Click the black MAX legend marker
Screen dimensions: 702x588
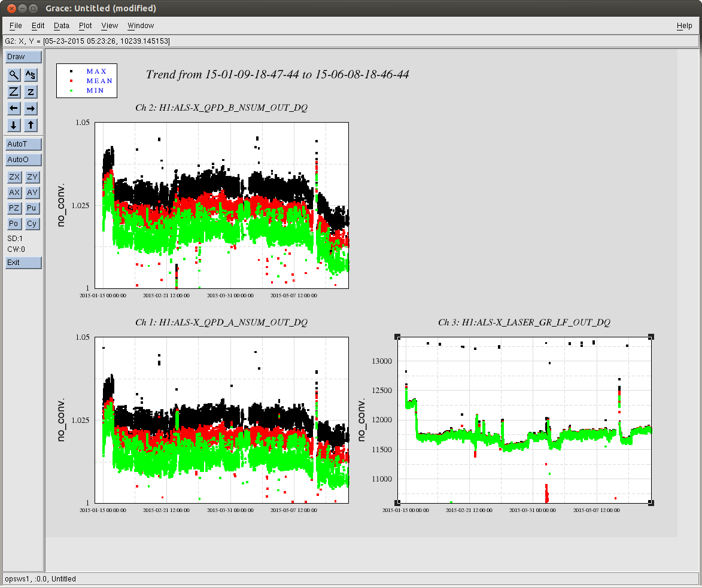tap(71, 71)
